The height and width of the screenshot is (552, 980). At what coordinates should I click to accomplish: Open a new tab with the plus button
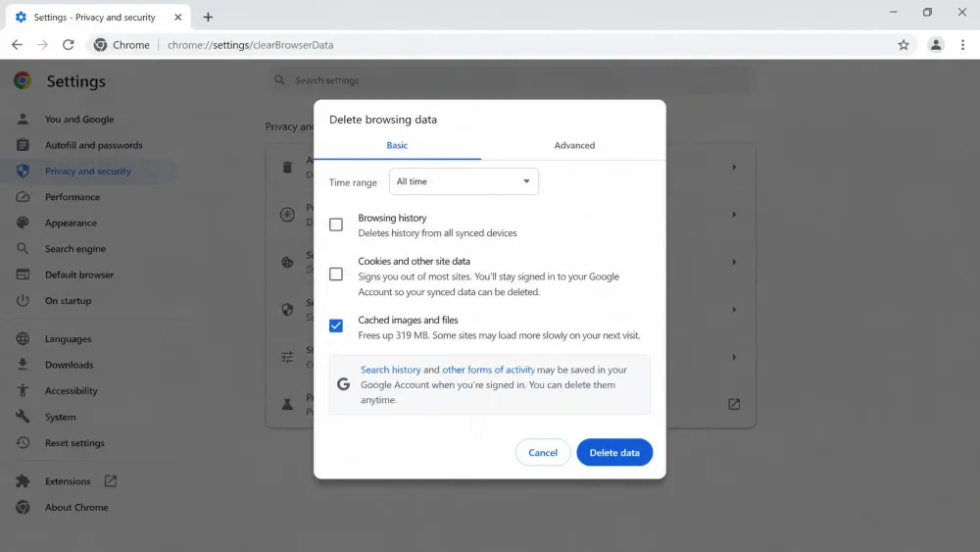tap(208, 18)
